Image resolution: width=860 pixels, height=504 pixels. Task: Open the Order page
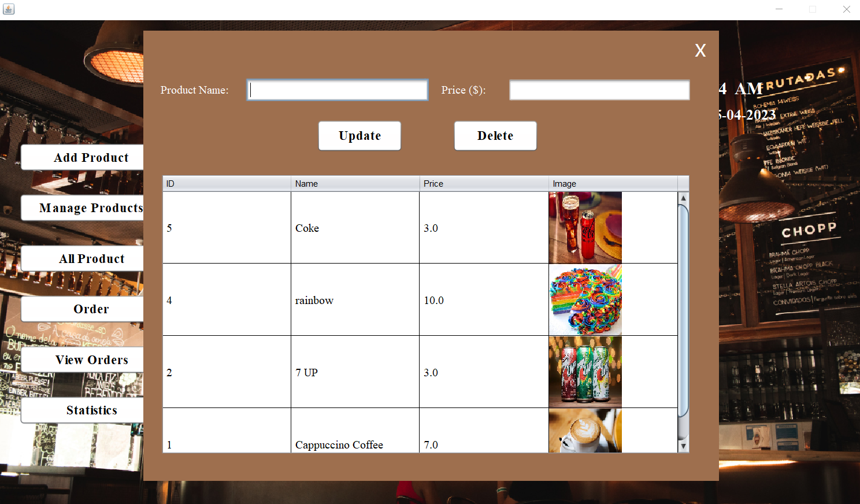pos(82,309)
